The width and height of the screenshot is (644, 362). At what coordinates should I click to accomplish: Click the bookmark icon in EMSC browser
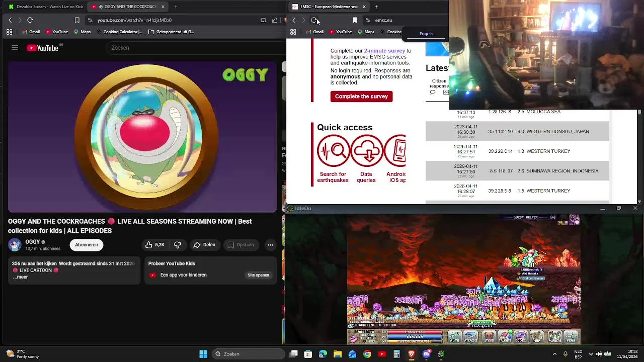click(x=355, y=20)
